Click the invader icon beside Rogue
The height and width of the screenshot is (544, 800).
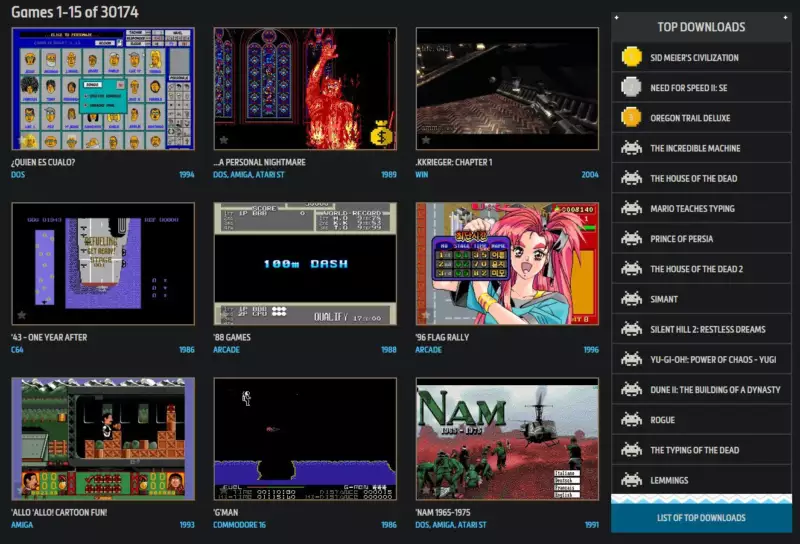pyautogui.click(x=631, y=419)
